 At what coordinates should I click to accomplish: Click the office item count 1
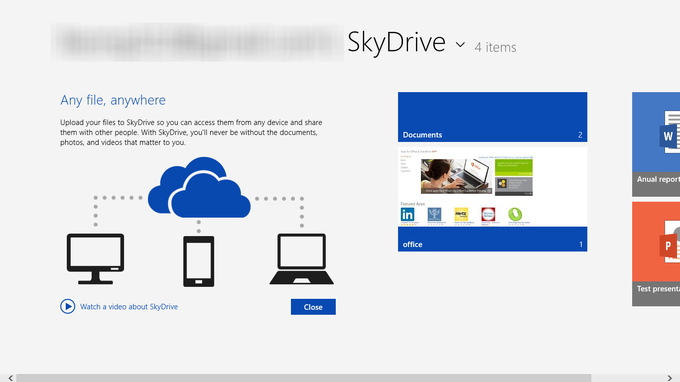coord(581,245)
